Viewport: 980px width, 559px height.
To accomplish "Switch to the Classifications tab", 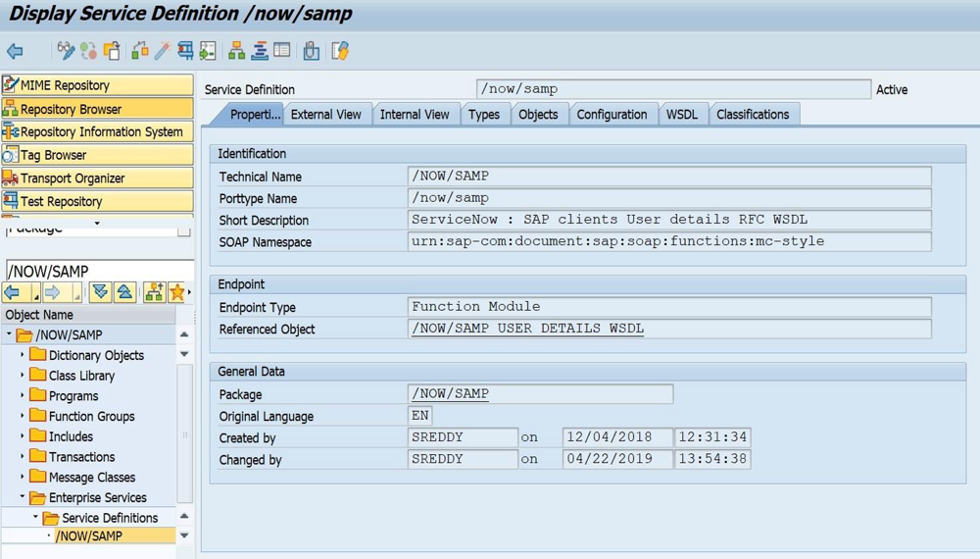I will pos(753,115).
